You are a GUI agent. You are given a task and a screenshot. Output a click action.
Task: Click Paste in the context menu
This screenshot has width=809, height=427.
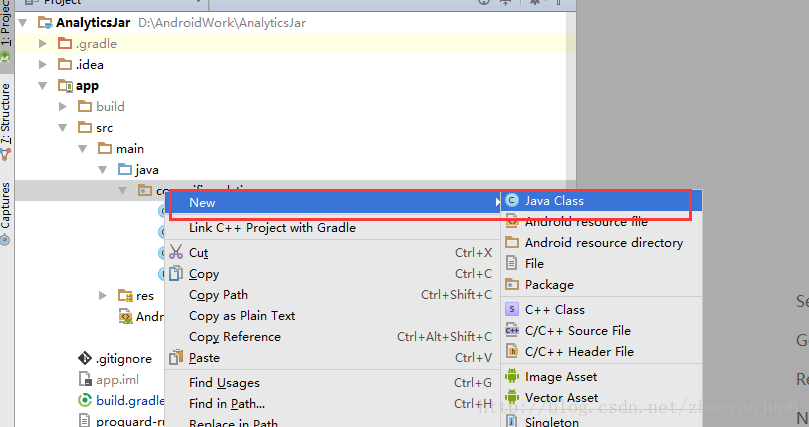click(x=333, y=358)
